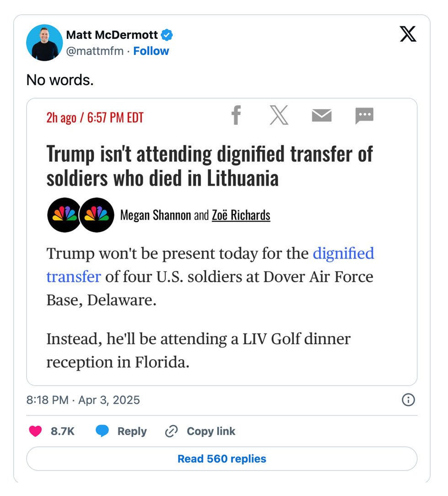Image resolution: width=448 pixels, height=496 pixels.
Task: Share article via X icon
Action: (x=279, y=115)
